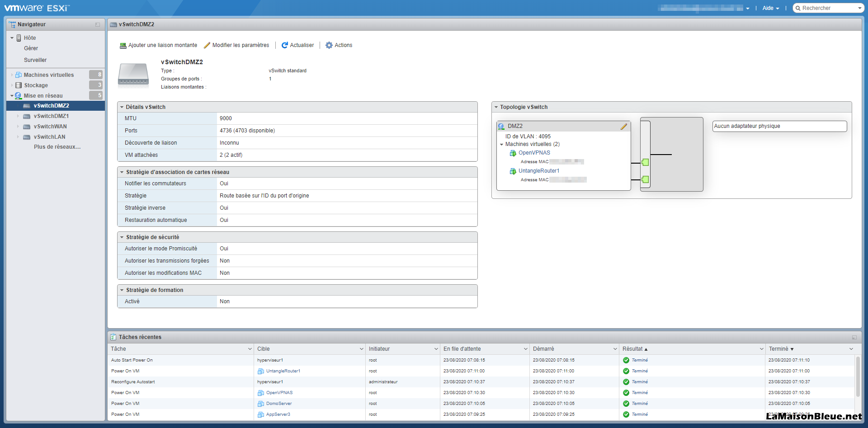The image size is (868, 428).
Task: Click the large vSwitchDMZ2 switch image
Action: (133, 75)
